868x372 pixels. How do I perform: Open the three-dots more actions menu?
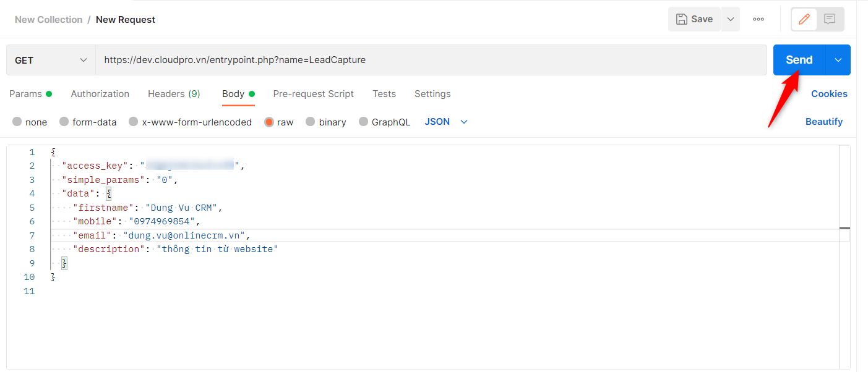coord(758,19)
